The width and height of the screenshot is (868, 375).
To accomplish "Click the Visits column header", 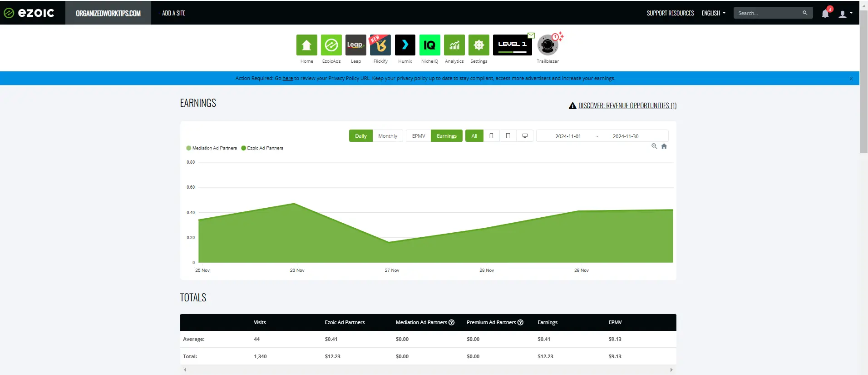I will pos(260,322).
